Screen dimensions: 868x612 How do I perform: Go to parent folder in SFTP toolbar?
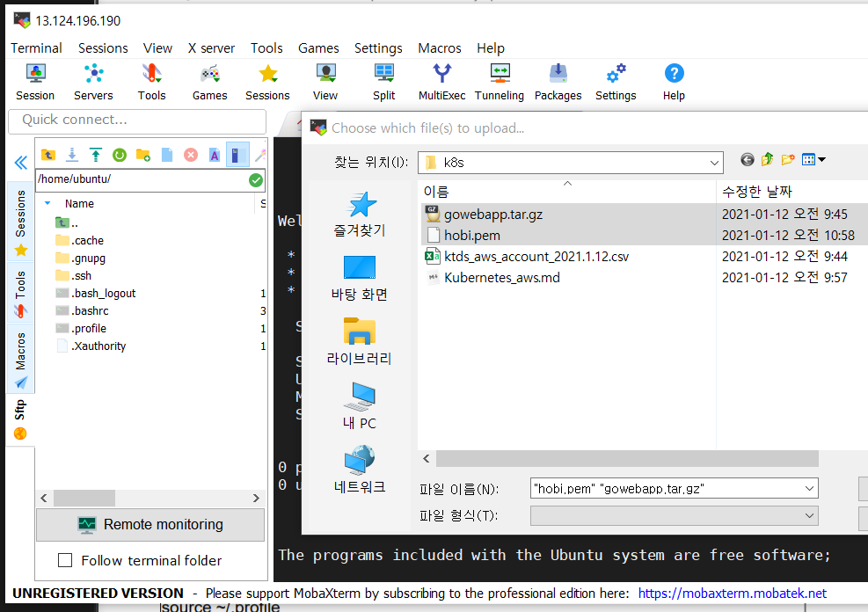point(48,155)
